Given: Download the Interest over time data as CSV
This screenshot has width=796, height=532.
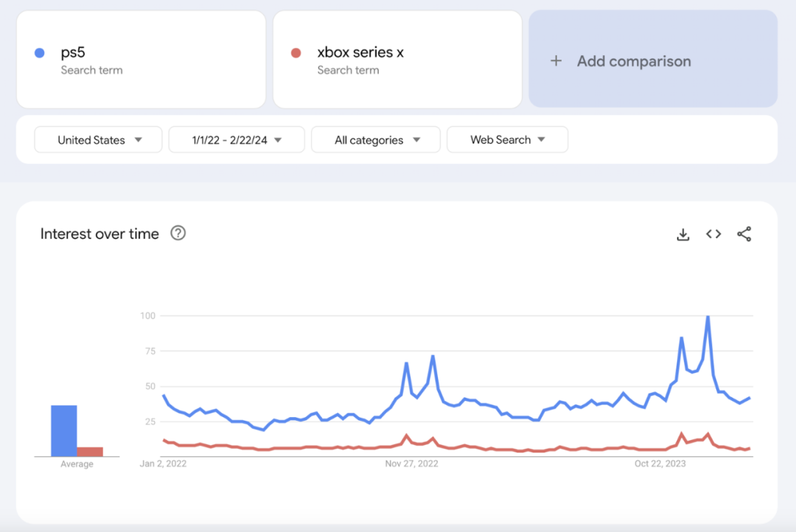Looking at the screenshot, I should [x=682, y=234].
